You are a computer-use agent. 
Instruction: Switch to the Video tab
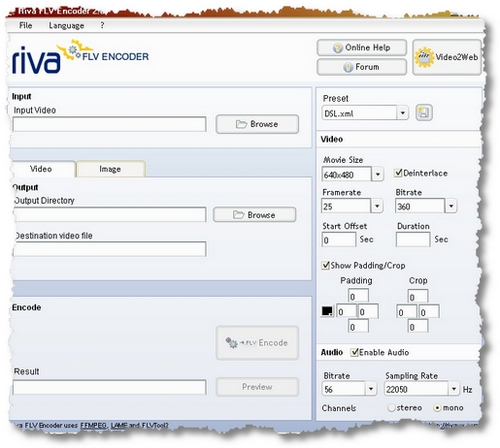point(43,169)
